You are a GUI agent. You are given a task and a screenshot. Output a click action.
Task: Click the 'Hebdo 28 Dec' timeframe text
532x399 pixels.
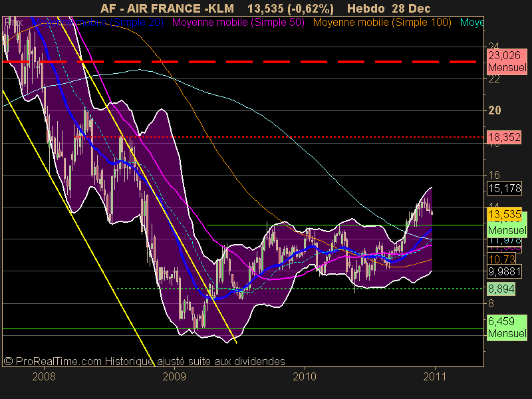[389, 8]
